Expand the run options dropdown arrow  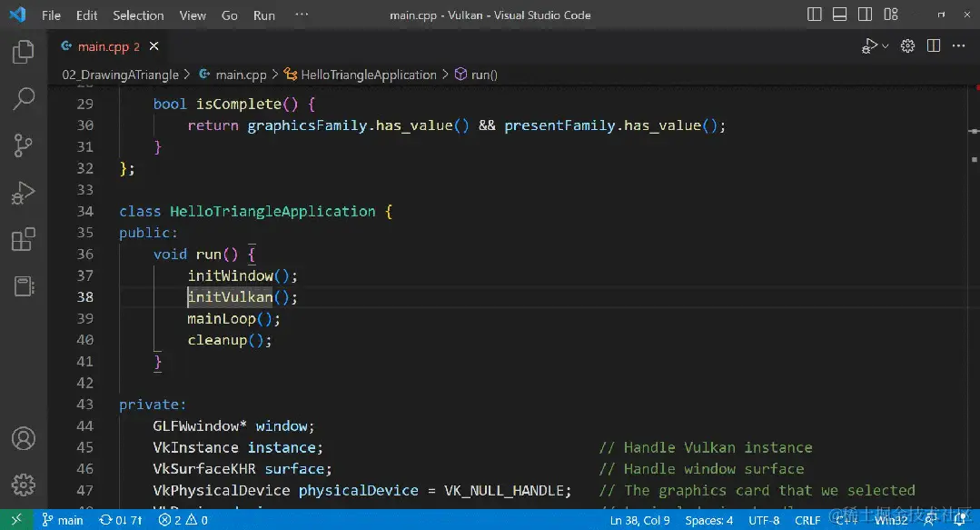(x=885, y=46)
